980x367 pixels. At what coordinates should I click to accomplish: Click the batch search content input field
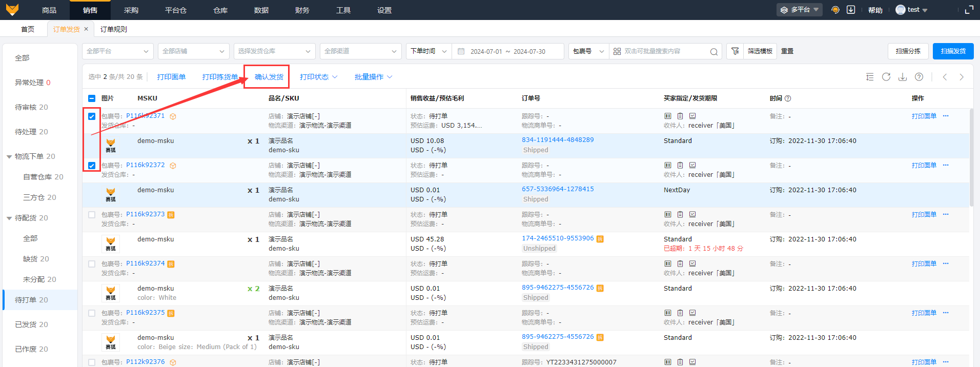click(x=664, y=51)
